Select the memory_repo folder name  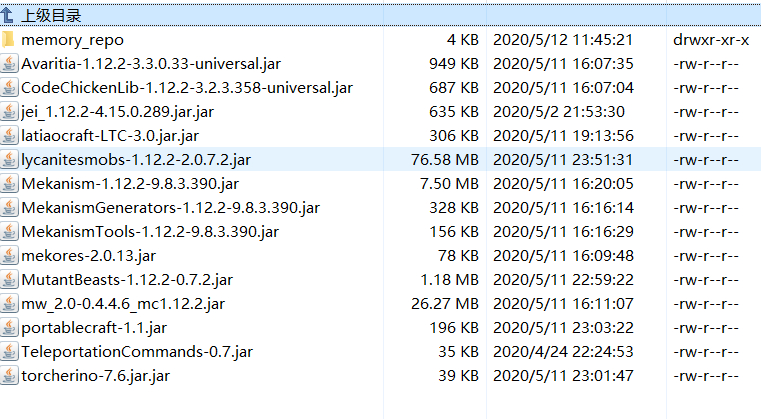[72, 40]
